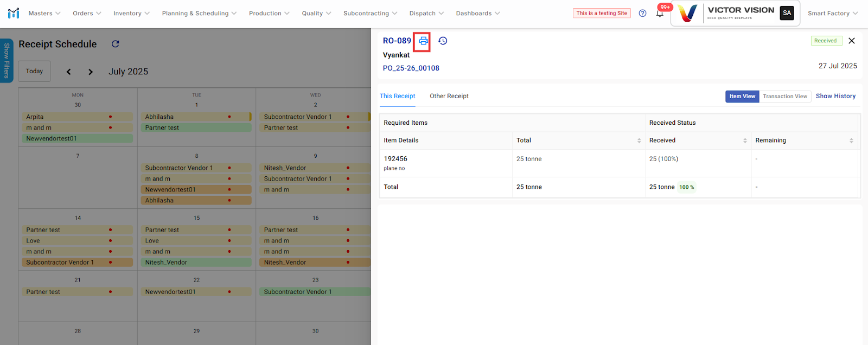Switch to the Other Receipt tab
Viewport: 868px width, 345px height.
449,96
